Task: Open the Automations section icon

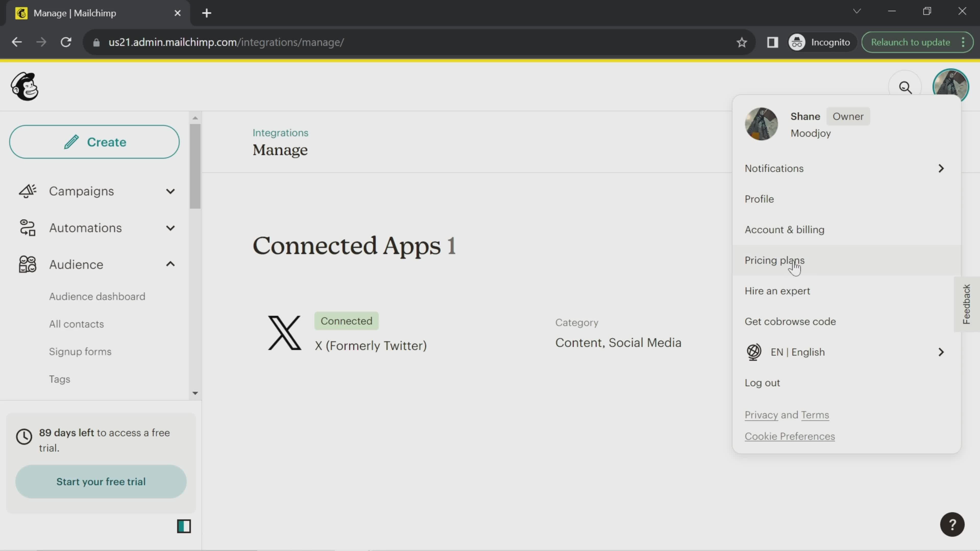Action: (x=27, y=227)
